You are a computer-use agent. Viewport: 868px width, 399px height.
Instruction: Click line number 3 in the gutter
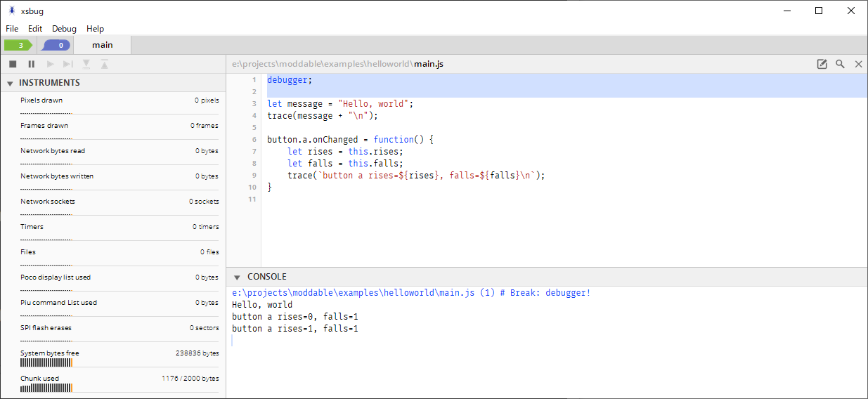click(254, 104)
